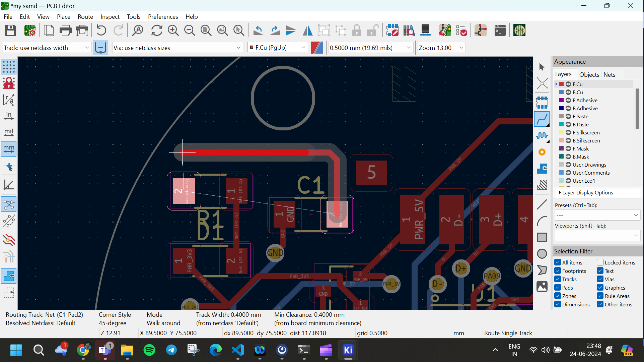This screenshot has width=644, height=362.
Task: Switch to the Objects tab
Action: (589, 74)
